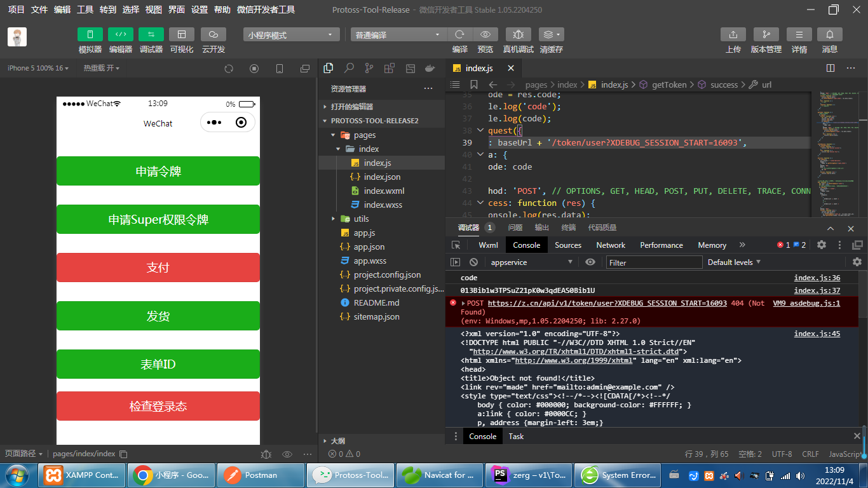The height and width of the screenshot is (488, 868).
Task: Expand the utils folder
Action: tap(381, 219)
